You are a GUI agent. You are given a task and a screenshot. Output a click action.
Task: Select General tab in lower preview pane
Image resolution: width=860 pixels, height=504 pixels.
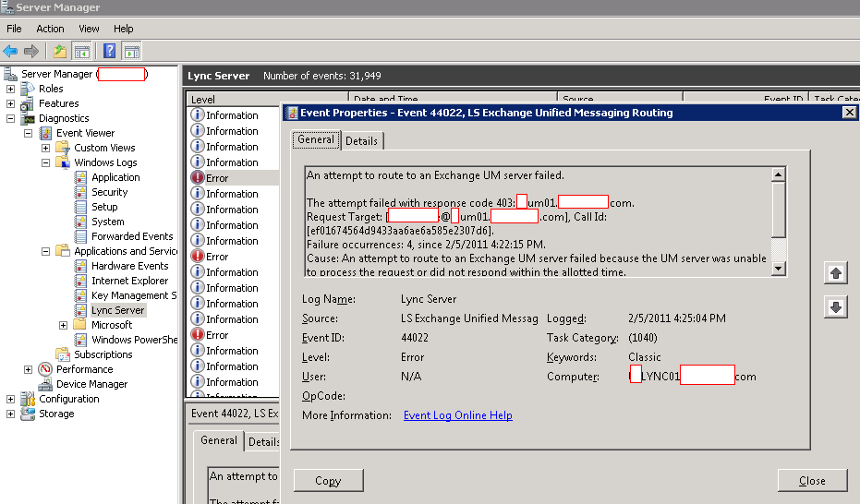(x=219, y=440)
